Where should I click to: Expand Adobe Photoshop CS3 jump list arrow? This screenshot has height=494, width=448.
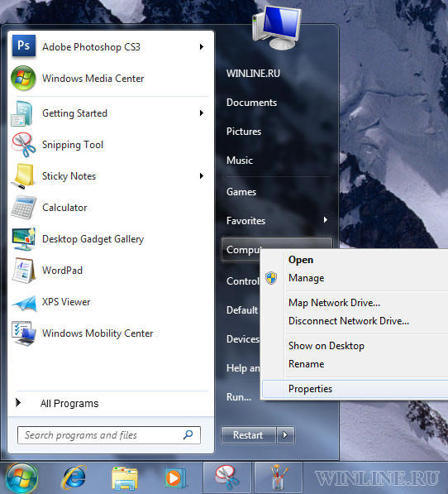pos(202,46)
